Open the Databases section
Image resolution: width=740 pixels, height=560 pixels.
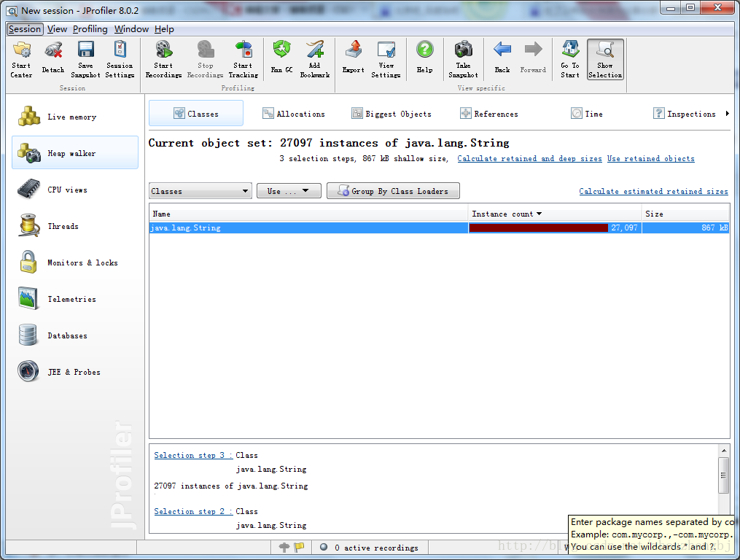tap(75, 335)
